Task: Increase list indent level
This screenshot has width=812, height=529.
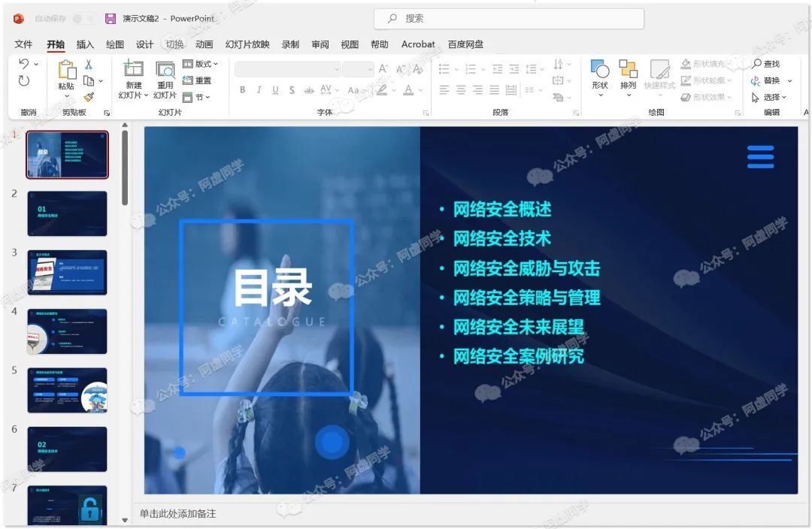Action: [x=514, y=69]
